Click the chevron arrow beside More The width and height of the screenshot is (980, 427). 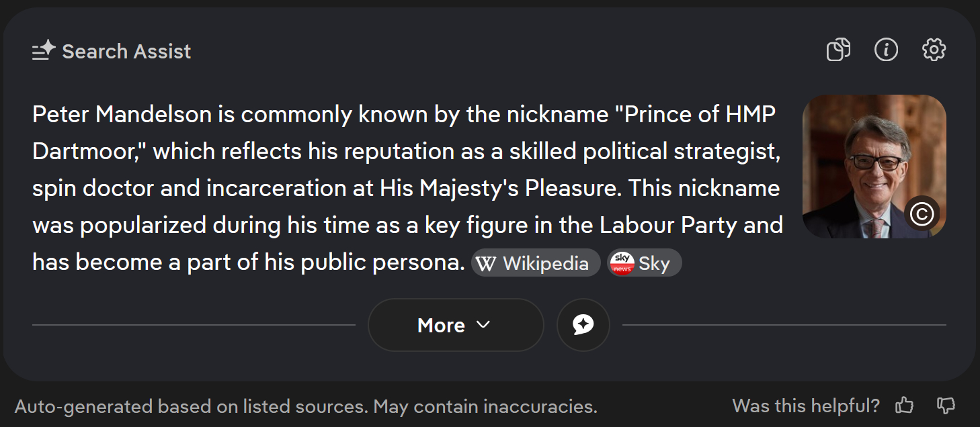(x=483, y=325)
